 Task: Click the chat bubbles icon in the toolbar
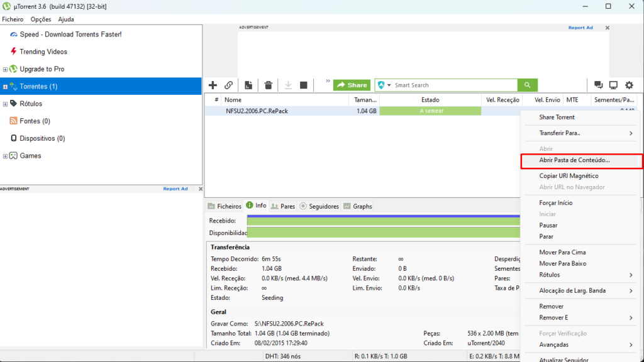[x=599, y=85]
